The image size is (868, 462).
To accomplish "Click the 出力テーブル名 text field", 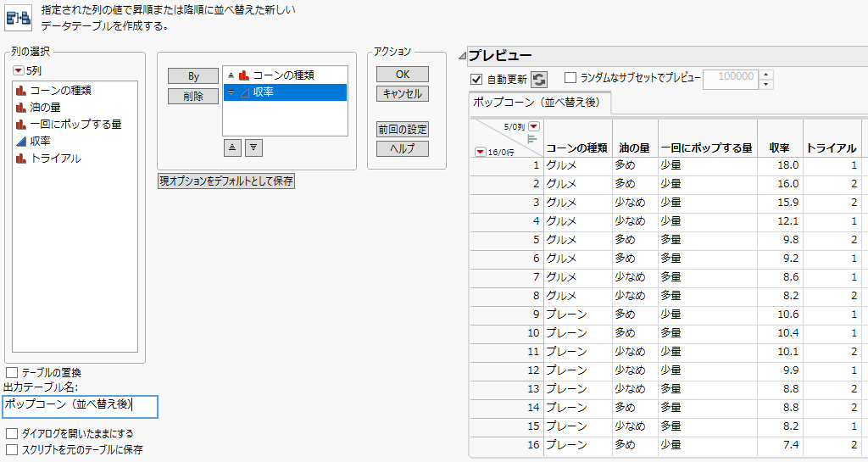I will coord(80,406).
